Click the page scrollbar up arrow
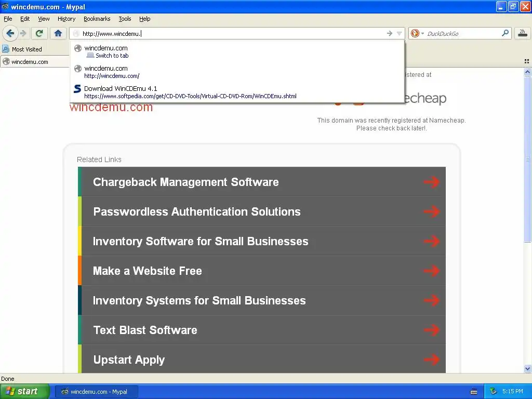This screenshot has width=532, height=399. pyautogui.click(x=527, y=72)
